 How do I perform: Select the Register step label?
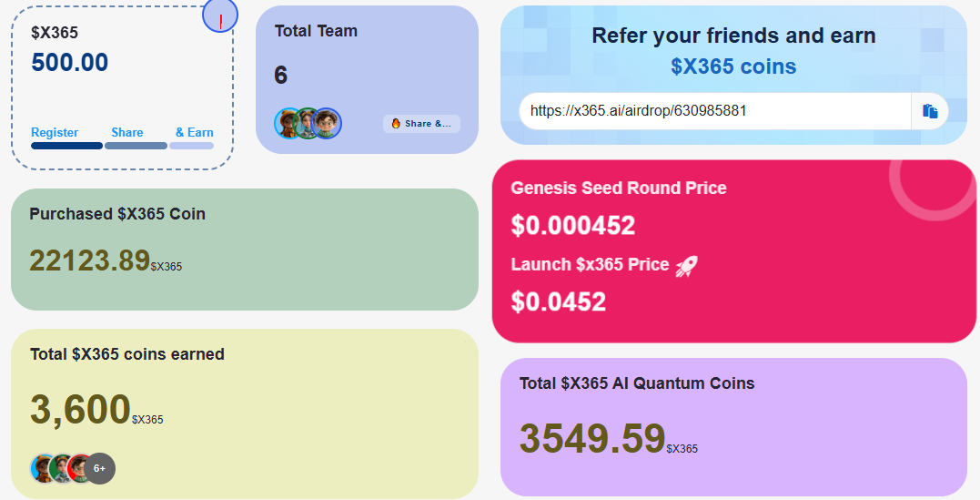point(55,133)
